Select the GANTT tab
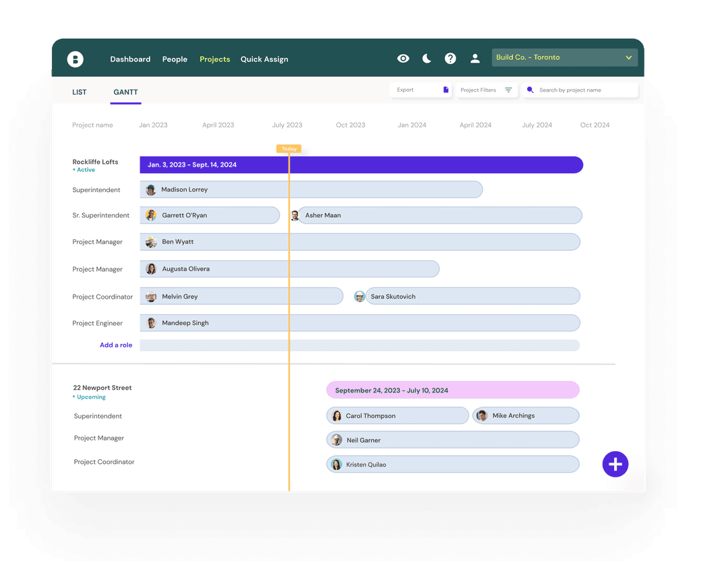The width and height of the screenshot is (728, 561). point(125,92)
